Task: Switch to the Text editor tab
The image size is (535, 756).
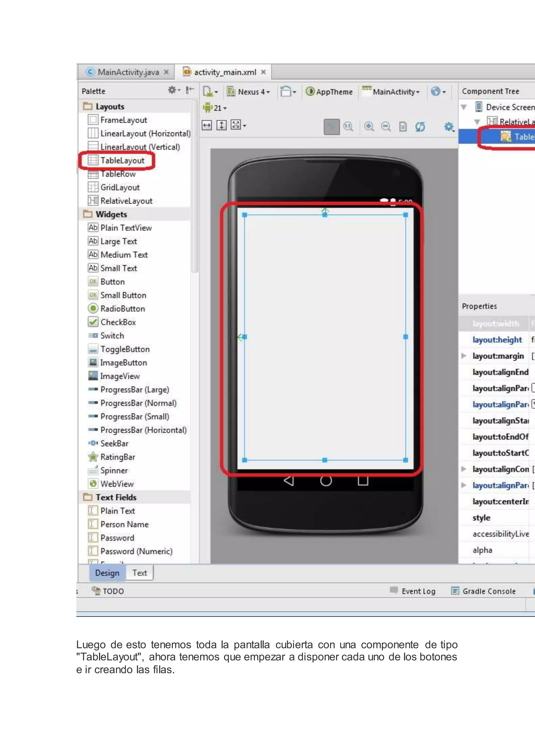Action: click(140, 573)
